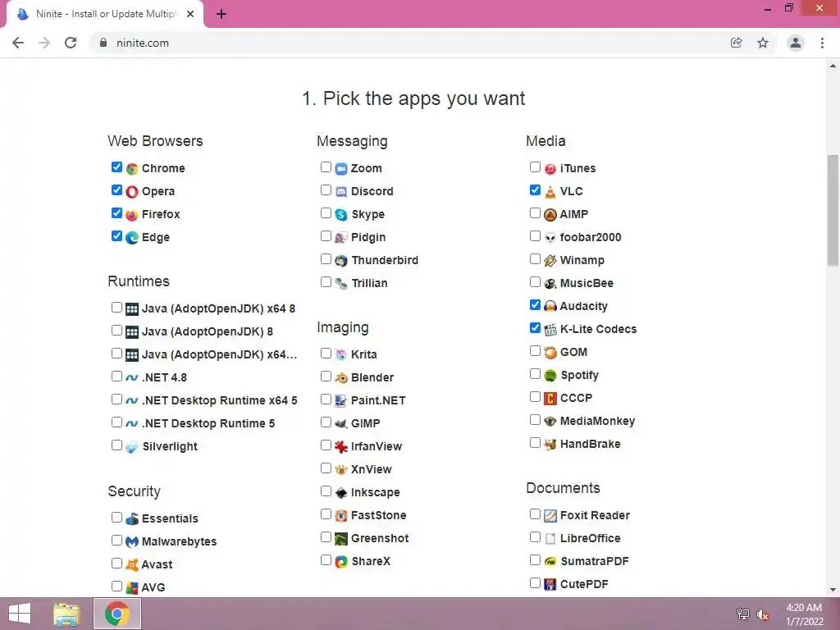Click the CCCP red icon
The image size is (840, 630).
click(550, 399)
